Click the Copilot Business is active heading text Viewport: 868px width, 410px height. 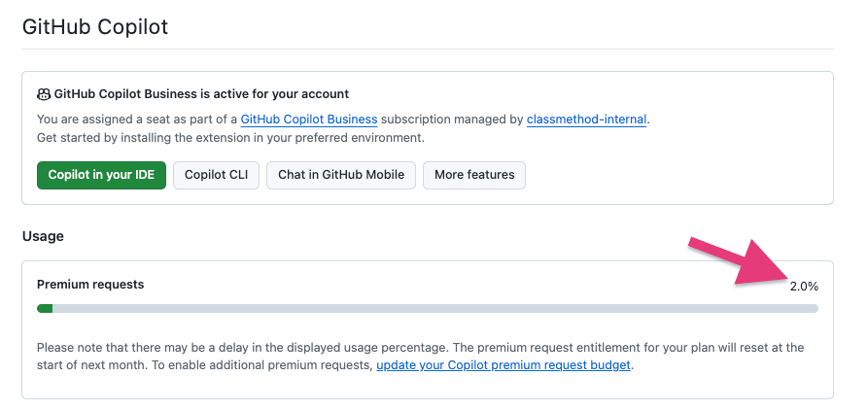click(x=201, y=94)
